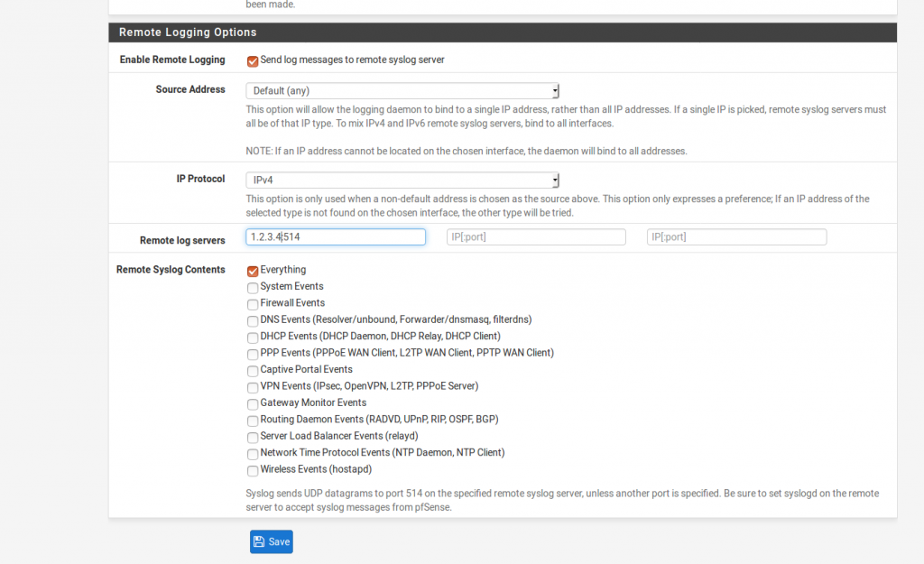This screenshot has height=564, width=924.
Task: Enable System Events logging
Action: (253, 288)
